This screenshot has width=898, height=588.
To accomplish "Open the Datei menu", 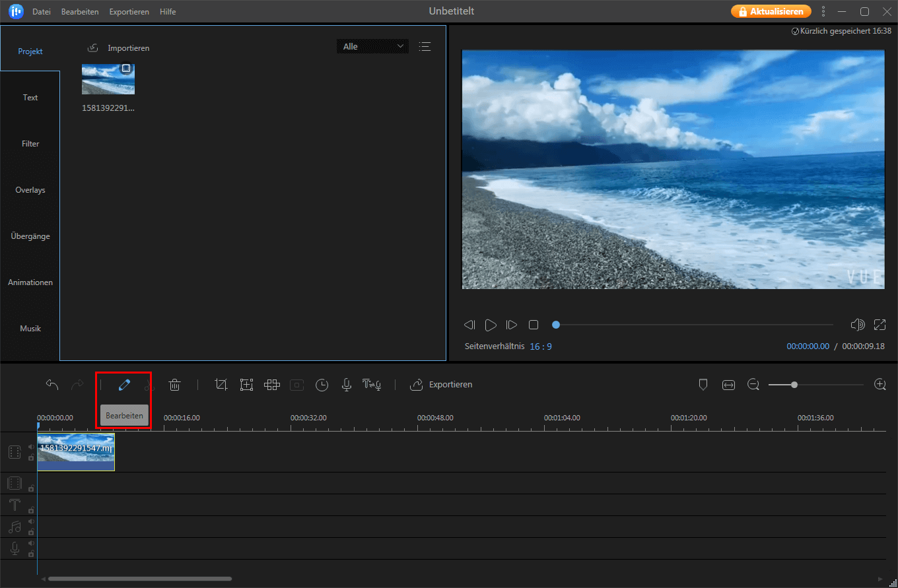I will (42, 12).
